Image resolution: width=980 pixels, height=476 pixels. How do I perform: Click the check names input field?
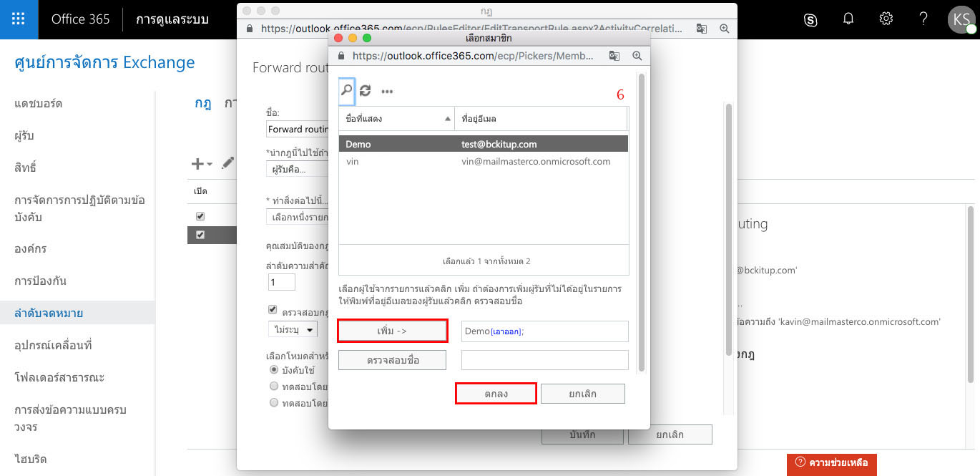545,360
